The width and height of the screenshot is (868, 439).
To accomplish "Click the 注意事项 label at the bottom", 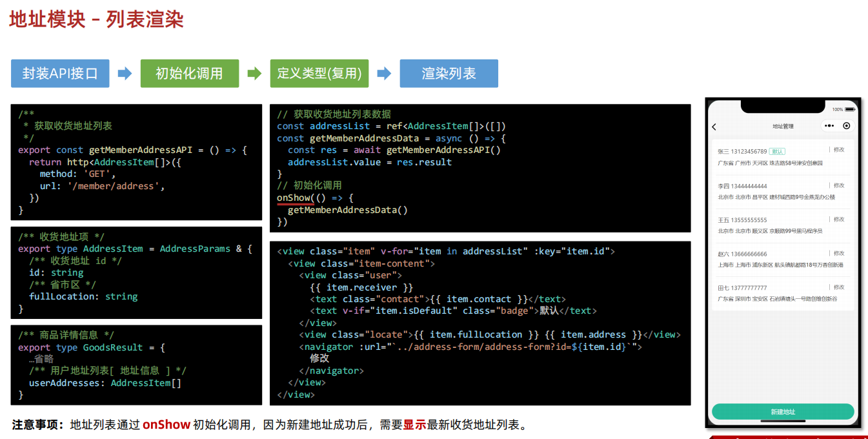I will tap(37, 425).
